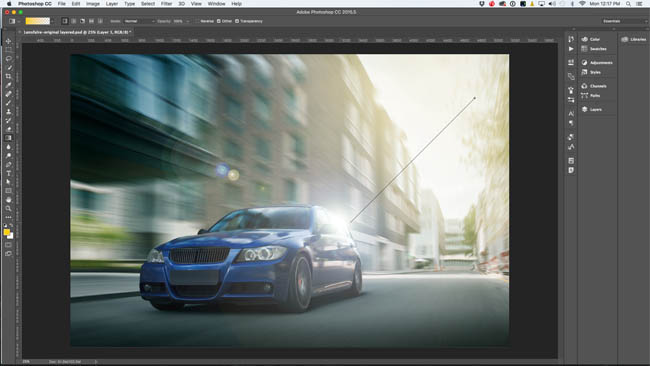Select the Rectangular Marquee tool

[8, 50]
